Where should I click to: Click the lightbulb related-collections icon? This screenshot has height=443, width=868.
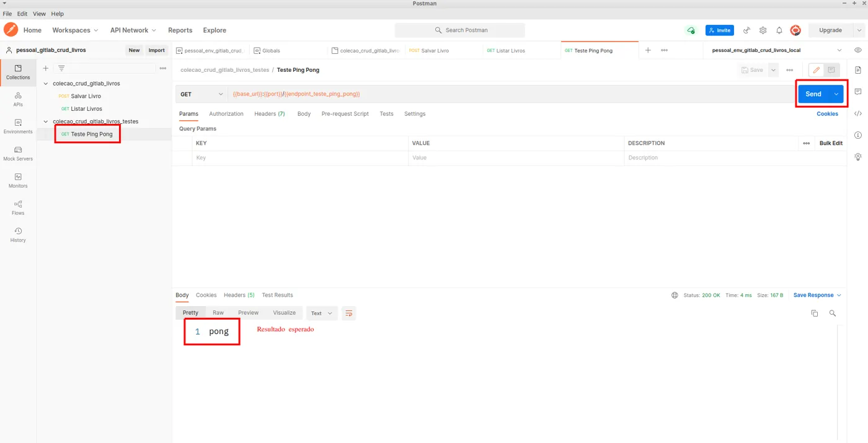pos(858,157)
